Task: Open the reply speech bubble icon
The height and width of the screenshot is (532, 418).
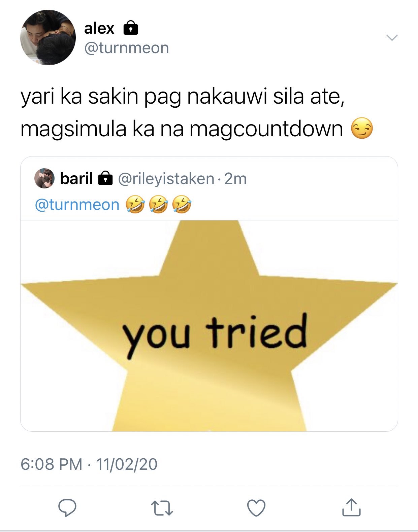Action: point(67,507)
